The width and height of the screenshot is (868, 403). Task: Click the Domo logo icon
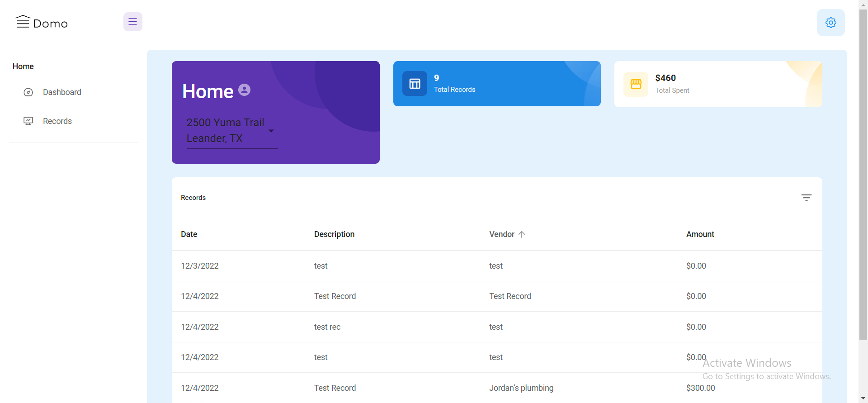23,22
